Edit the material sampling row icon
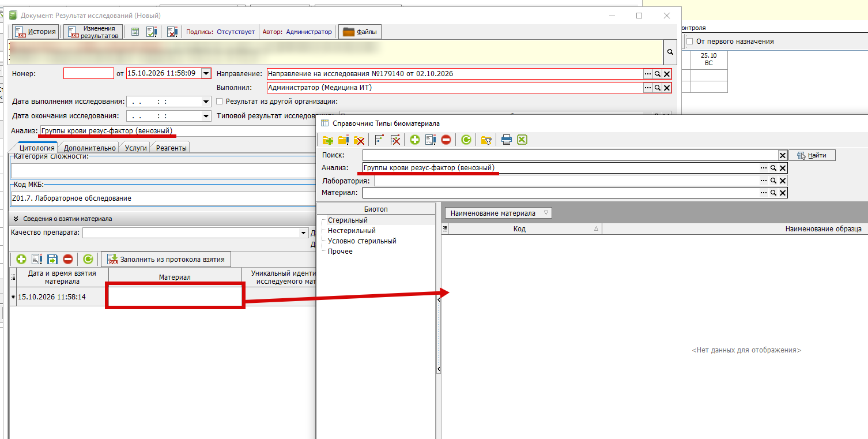 click(37, 260)
